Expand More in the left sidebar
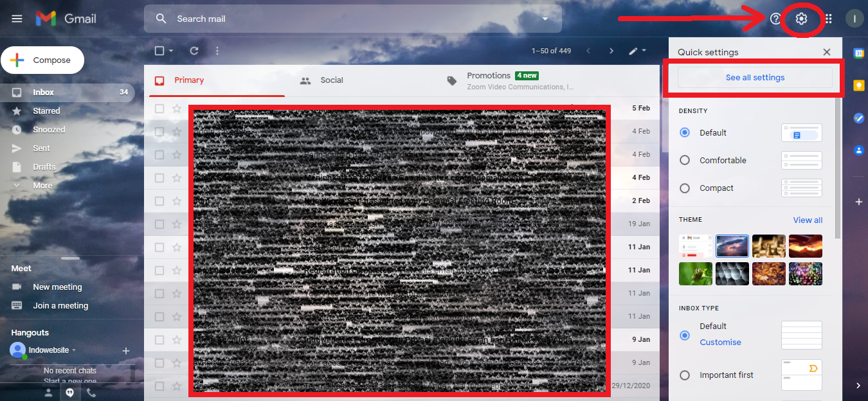868x401 pixels. click(x=42, y=186)
